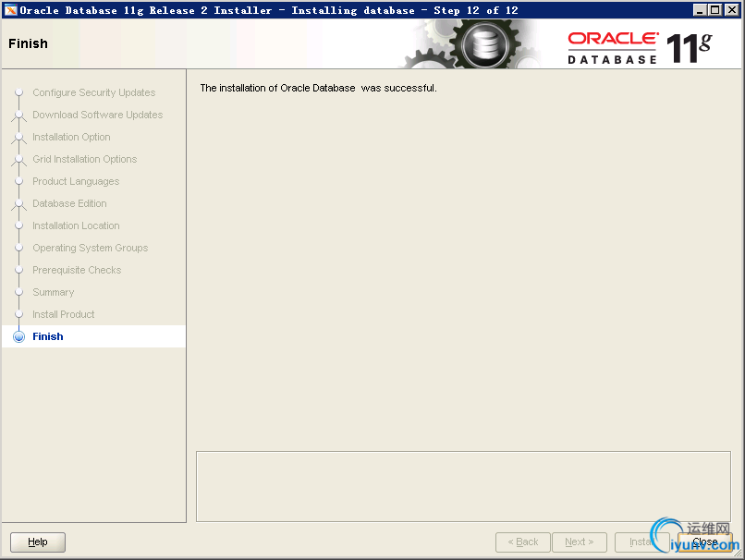Maximize the Oracle installer window
The image size is (745, 560).
pos(715,10)
